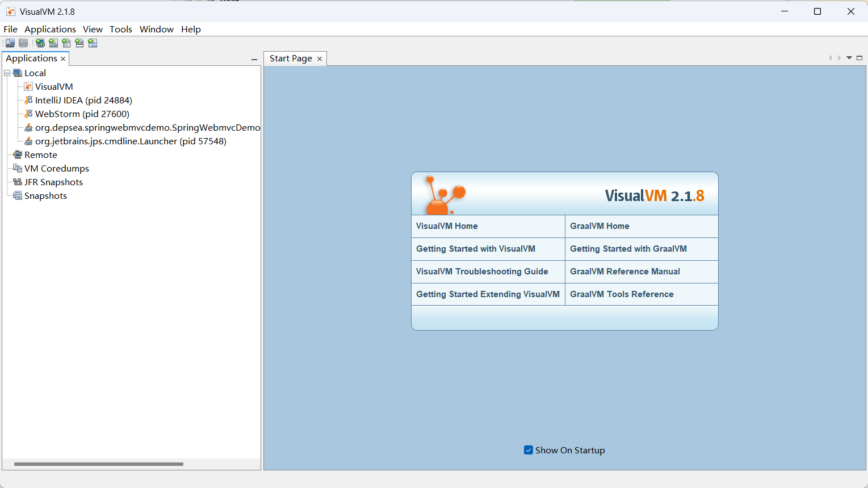868x488 pixels.
Task: Open the GraalVM Reference Manual link
Action: [x=624, y=272]
